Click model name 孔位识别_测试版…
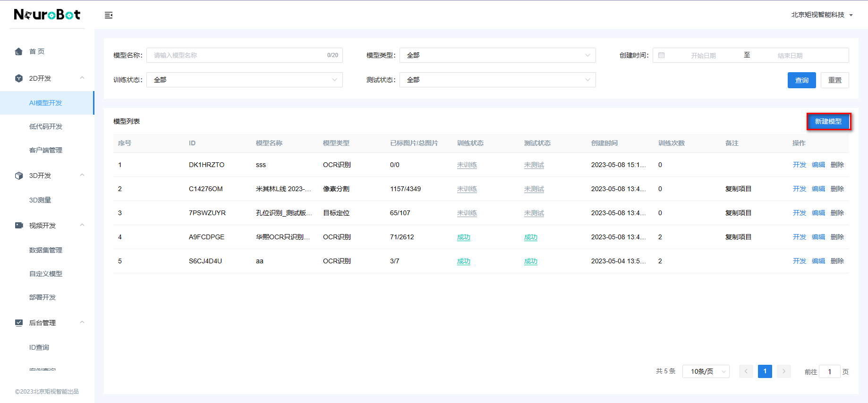 click(284, 213)
